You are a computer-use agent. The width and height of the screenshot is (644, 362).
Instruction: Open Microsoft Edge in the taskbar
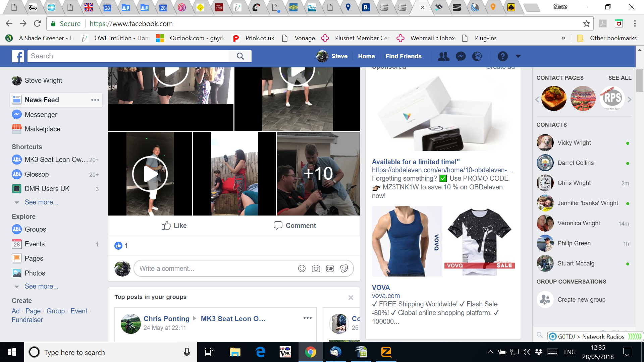(260, 352)
